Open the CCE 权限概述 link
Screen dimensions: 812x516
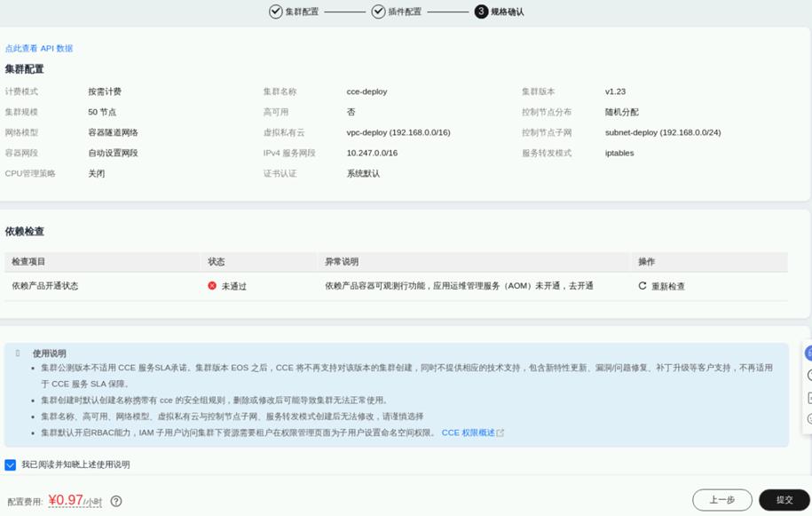(x=468, y=433)
